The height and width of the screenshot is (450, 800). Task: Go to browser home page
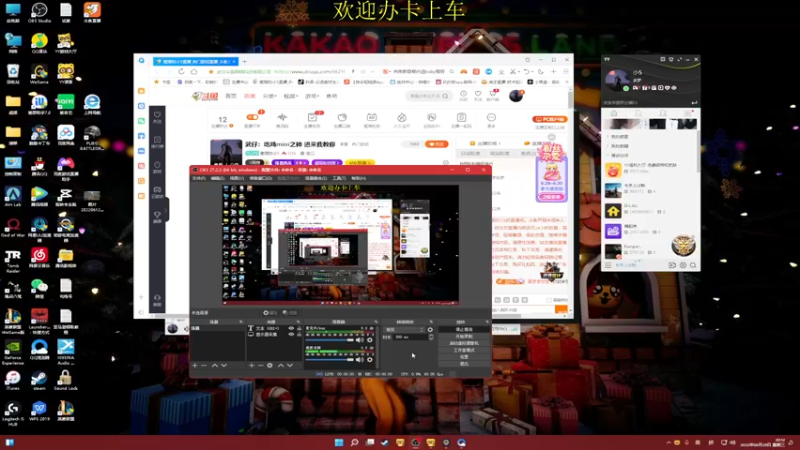coord(194,72)
